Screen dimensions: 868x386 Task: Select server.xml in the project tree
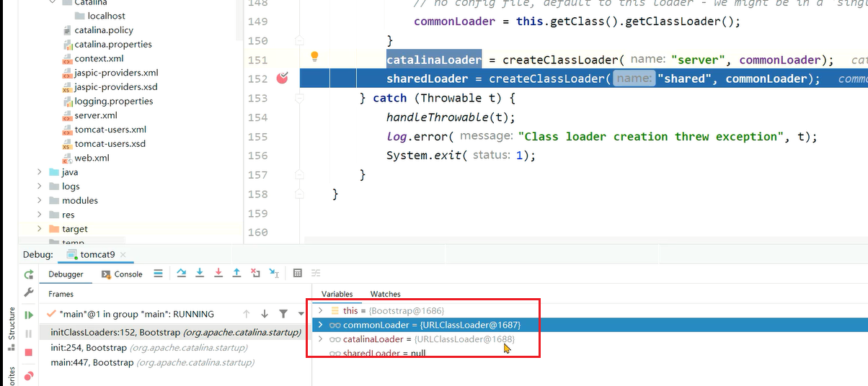pyautogui.click(x=95, y=115)
